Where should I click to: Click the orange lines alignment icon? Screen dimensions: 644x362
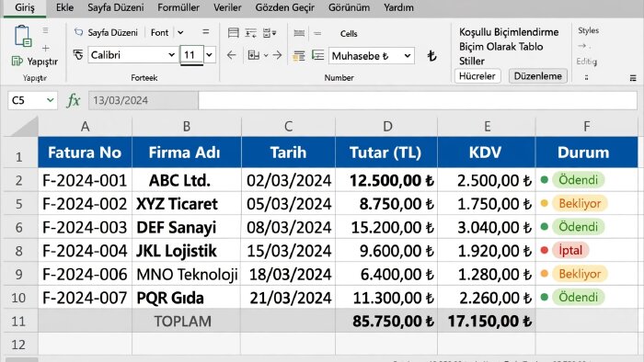pyautogui.click(x=299, y=55)
